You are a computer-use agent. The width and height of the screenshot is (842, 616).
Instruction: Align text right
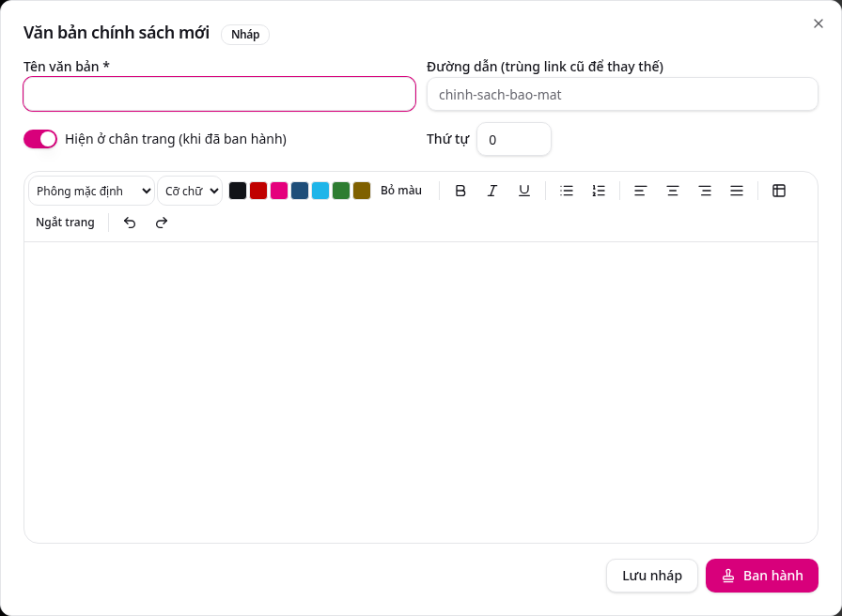coord(705,191)
